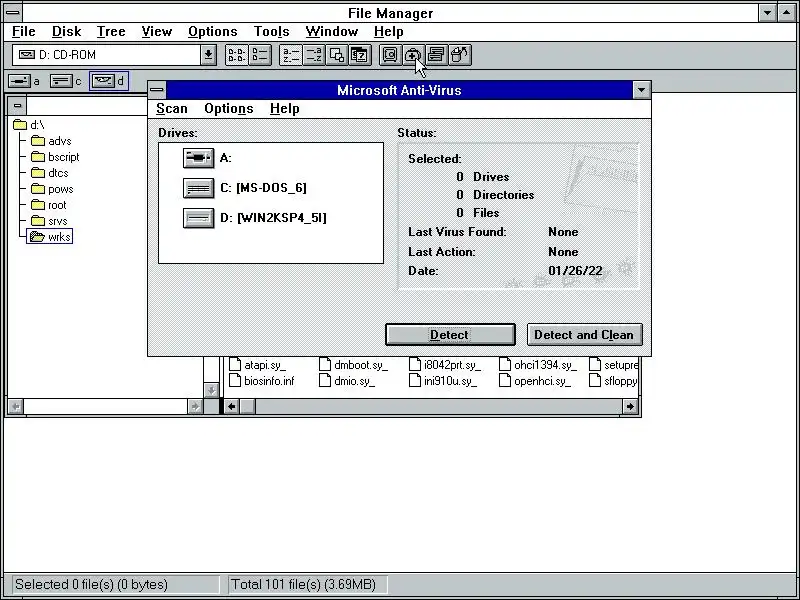Image resolution: width=800 pixels, height=600 pixels.
Task: Open the Window menu
Action: click(332, 32)
